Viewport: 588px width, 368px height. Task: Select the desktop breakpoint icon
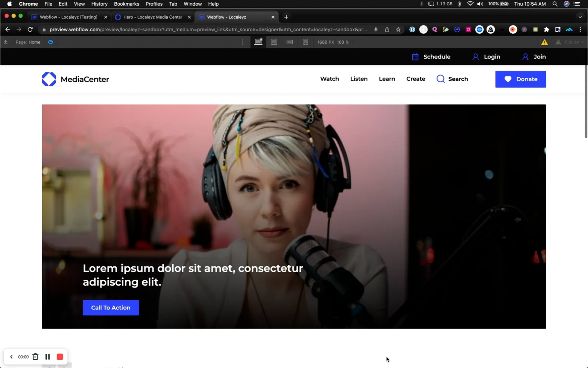click(x=258, y=42)
